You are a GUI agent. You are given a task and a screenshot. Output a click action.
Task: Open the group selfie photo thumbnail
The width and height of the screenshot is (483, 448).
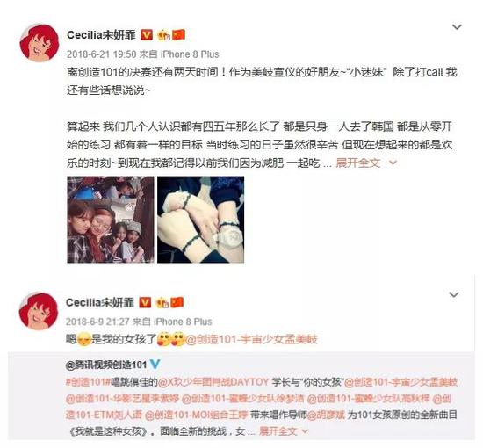pyautogui.click(x=111, y=220)
